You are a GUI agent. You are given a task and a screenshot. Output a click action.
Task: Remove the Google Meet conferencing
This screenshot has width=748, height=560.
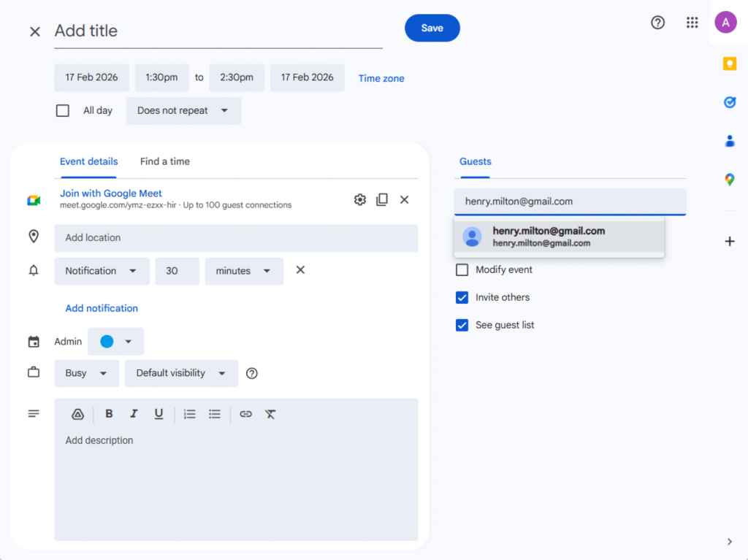click(x=404, y=199)
